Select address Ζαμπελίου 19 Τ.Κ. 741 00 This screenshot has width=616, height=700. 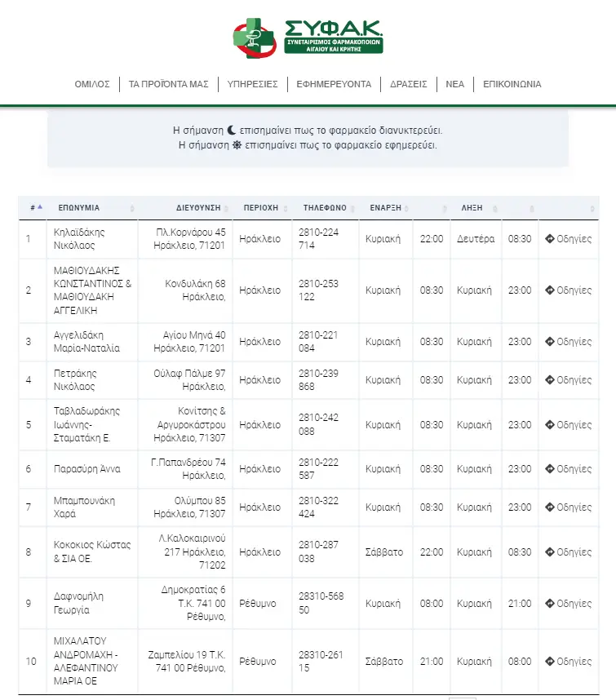point(187,661)
